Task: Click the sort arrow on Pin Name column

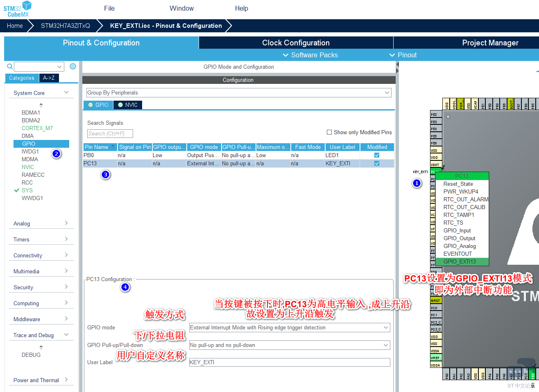Action: coord(113,146)
